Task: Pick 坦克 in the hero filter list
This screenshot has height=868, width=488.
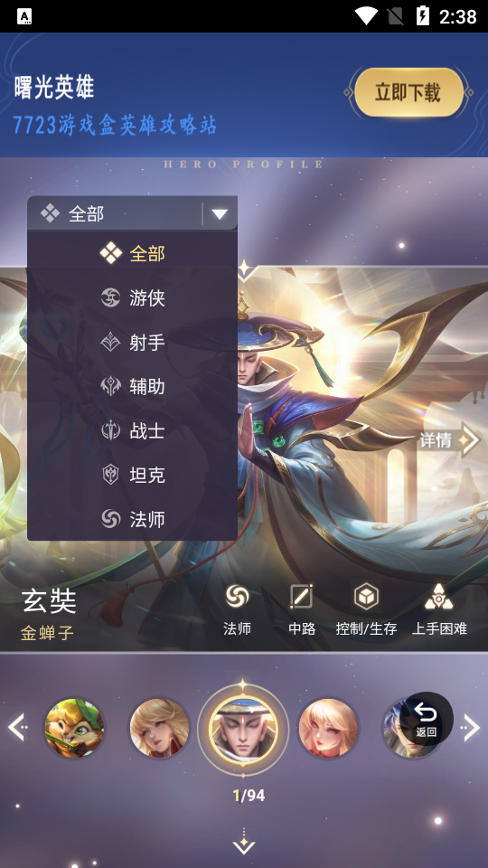Action: pyautogui.click(x=132, y=475)
